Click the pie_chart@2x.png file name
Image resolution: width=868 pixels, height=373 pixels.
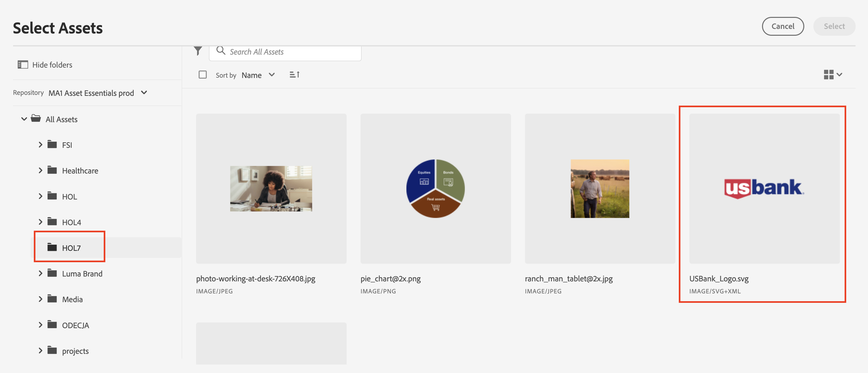coord(390,279)
